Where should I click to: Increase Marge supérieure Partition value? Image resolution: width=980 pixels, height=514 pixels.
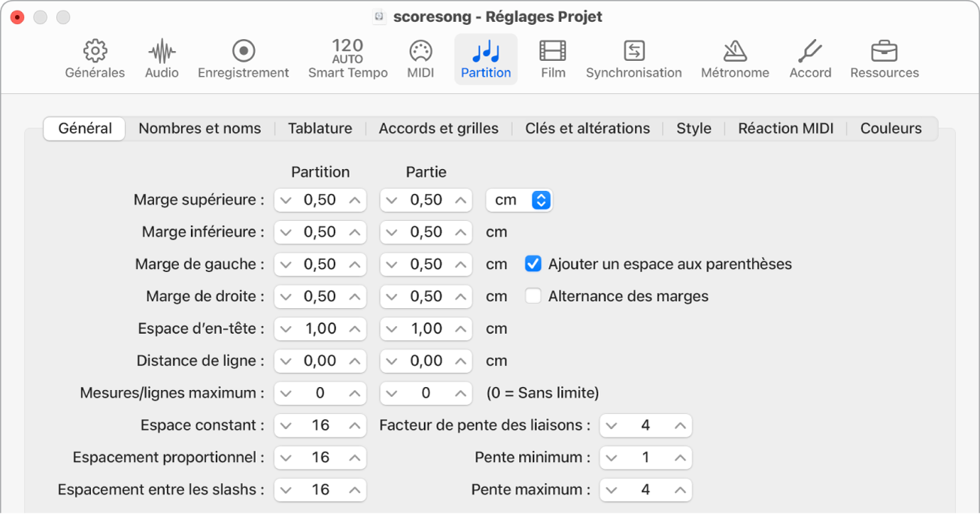355,201
